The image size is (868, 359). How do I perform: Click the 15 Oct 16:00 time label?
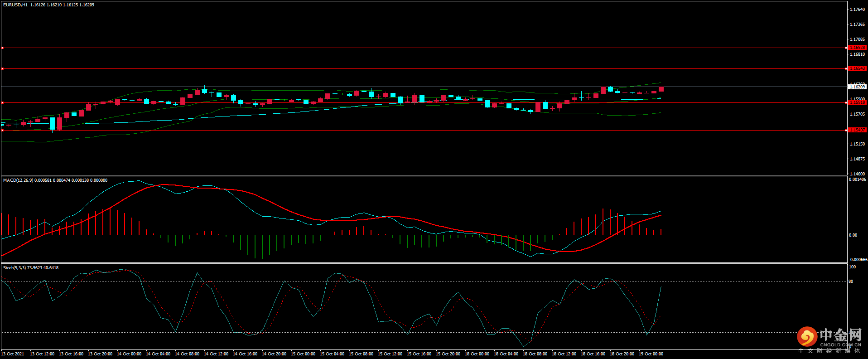[419, 354]
